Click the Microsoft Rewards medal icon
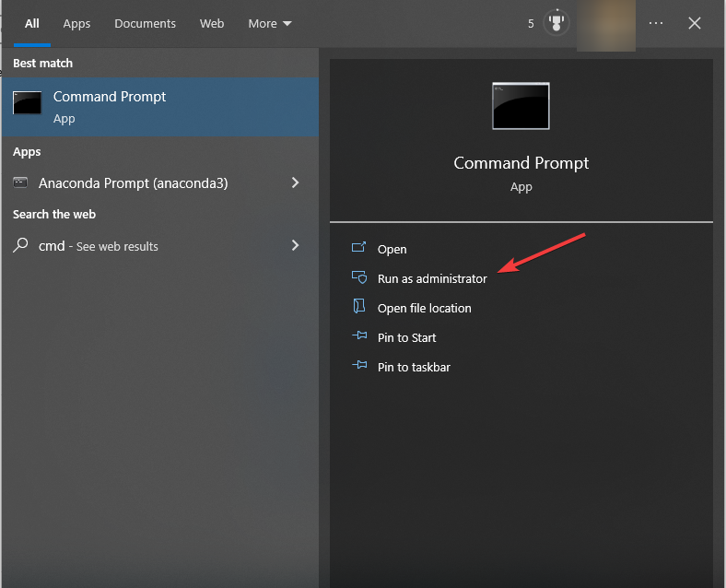 click(x=556, y=23)
